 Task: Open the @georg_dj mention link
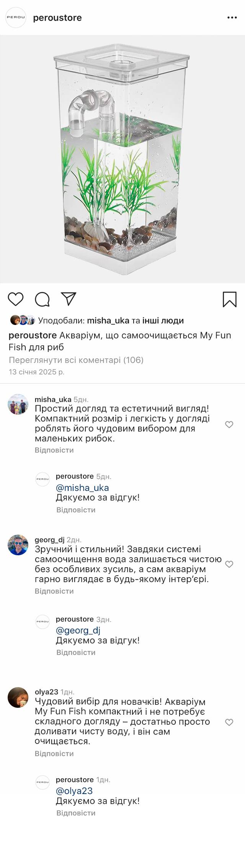(78, 630)
